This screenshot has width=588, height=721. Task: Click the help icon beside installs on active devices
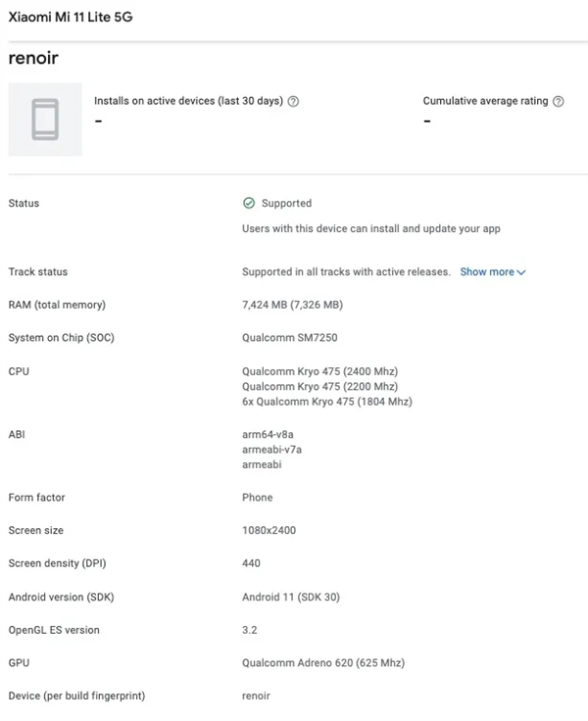coord(294,101)
